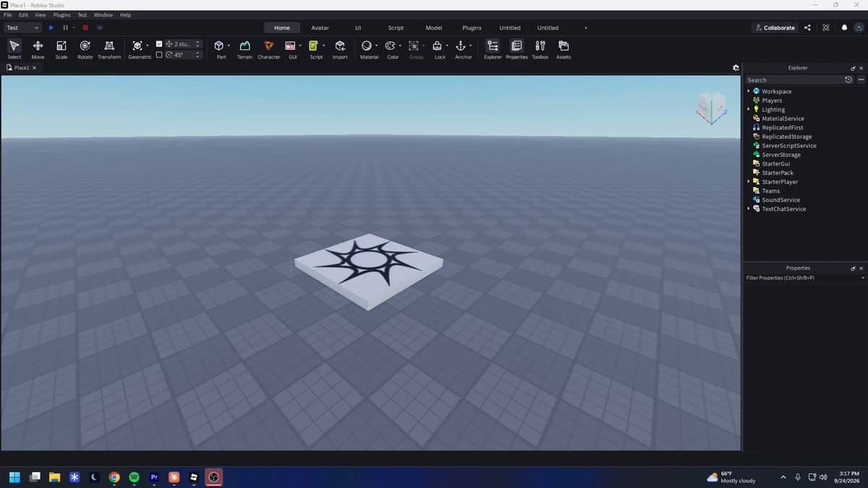
Task: Switch to the Script ribbon tab
Action: 396,27
